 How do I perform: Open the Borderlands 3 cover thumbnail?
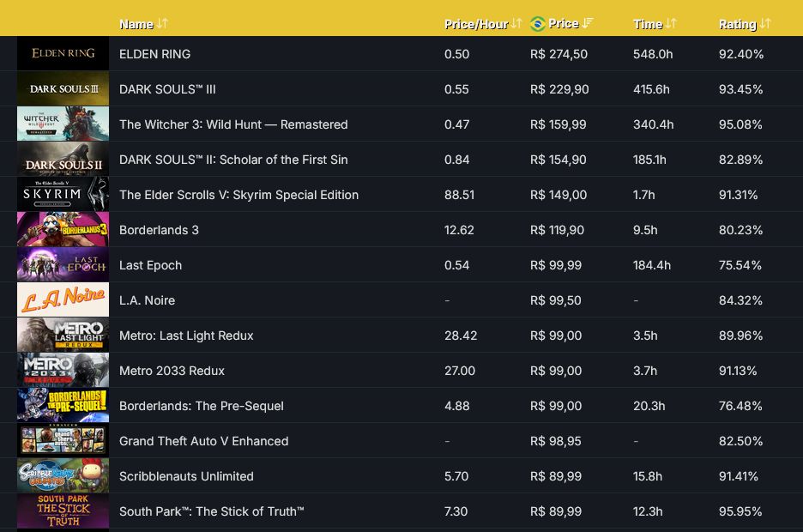[x=63, y=229]
